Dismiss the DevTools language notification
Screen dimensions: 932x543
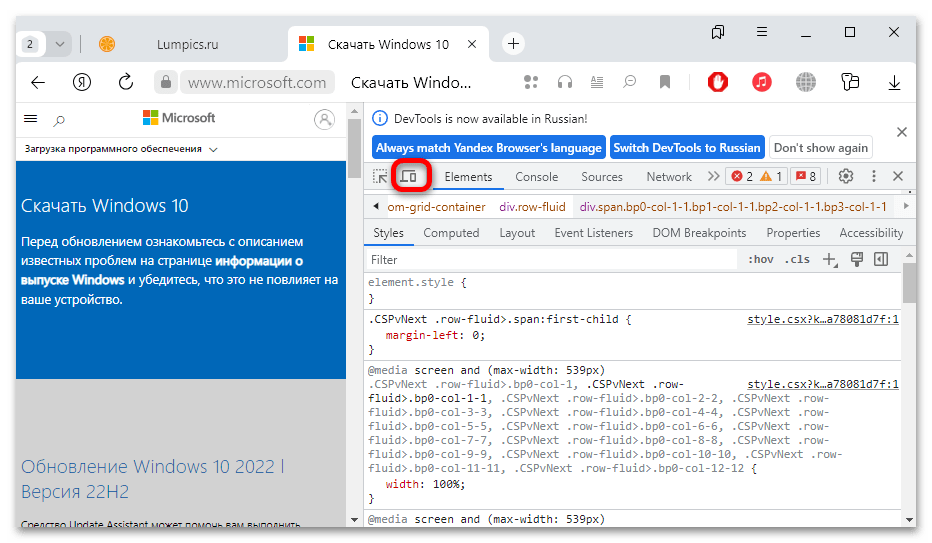902,132
